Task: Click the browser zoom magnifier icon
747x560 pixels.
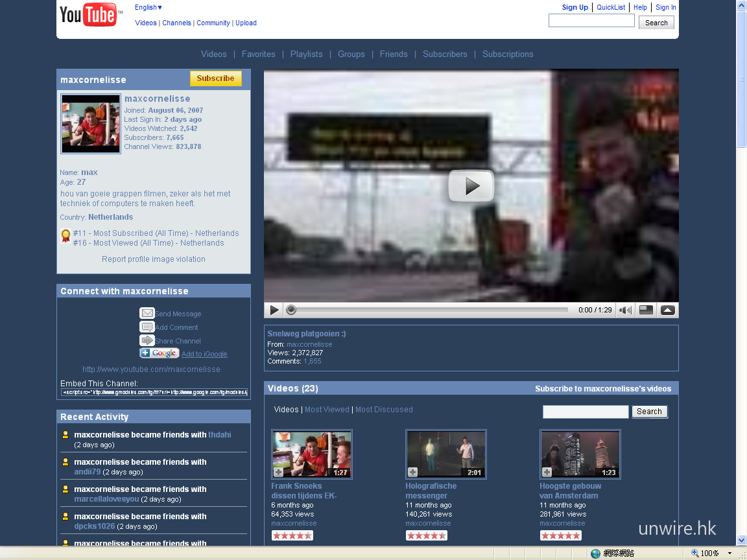Action: coord(695,553)
